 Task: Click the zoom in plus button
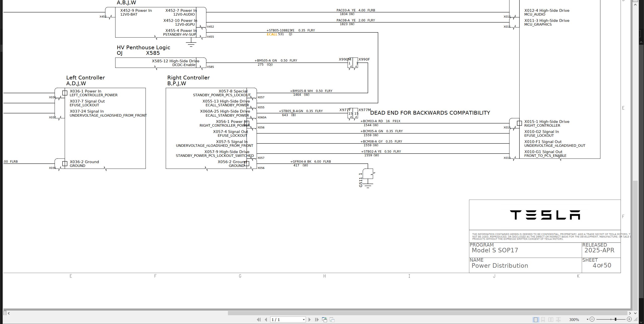(629, 319)
